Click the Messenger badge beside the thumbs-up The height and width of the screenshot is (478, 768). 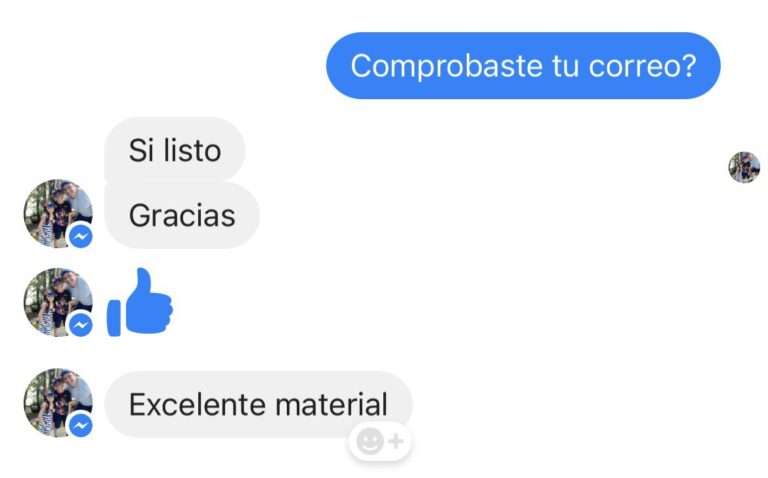coord(81,325)
